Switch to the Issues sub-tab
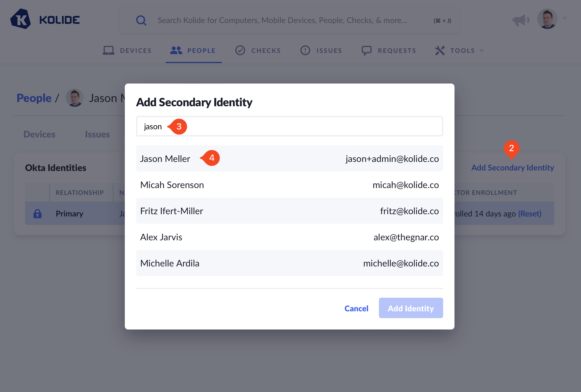 (97, 134)
